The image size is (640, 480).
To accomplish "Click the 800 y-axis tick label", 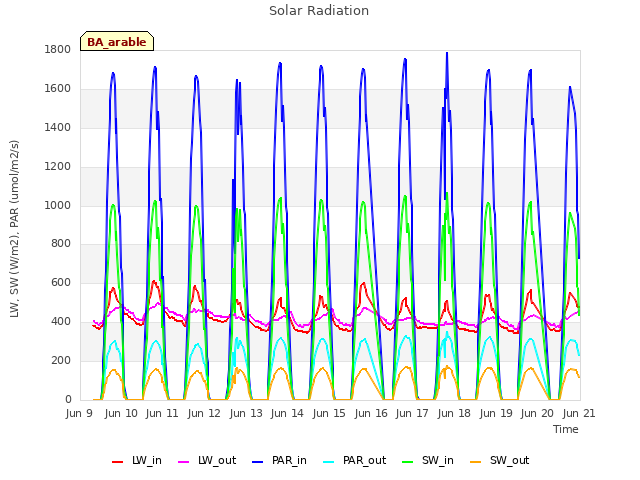I will 61,244.
